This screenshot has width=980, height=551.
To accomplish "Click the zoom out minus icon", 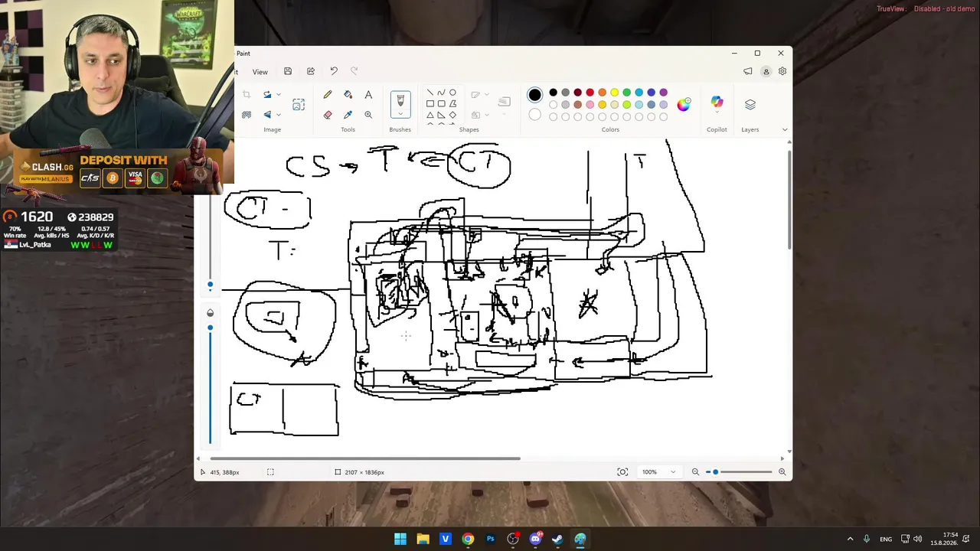I will (695, 472).
